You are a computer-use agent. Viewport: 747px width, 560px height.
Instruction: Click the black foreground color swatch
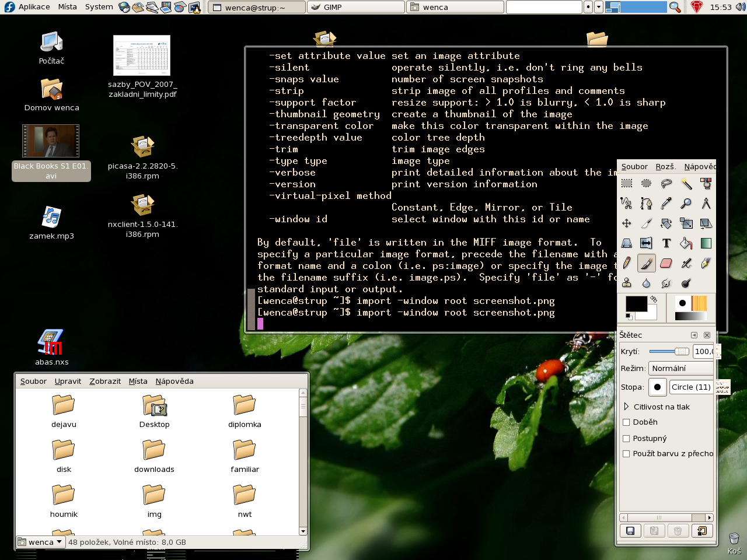pyautogui.click(x=635, y=304)
